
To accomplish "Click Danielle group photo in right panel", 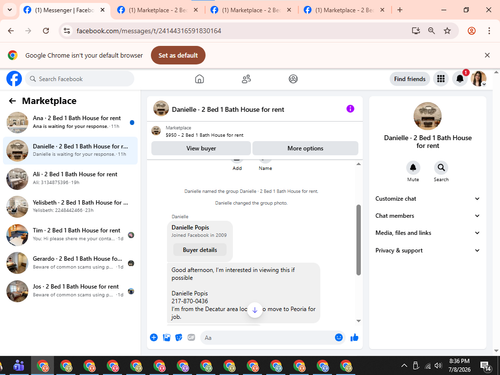I will pos(427,116).
